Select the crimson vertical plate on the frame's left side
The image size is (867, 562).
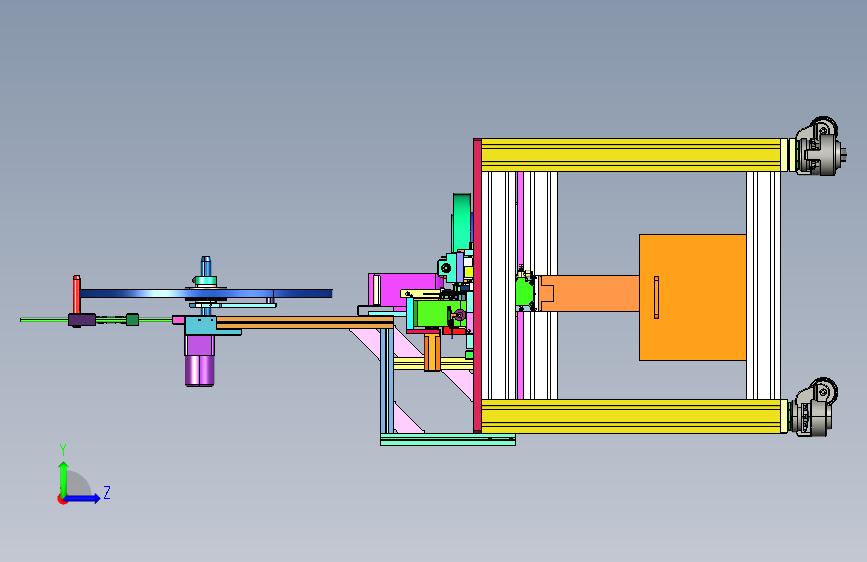click(477, 285)
